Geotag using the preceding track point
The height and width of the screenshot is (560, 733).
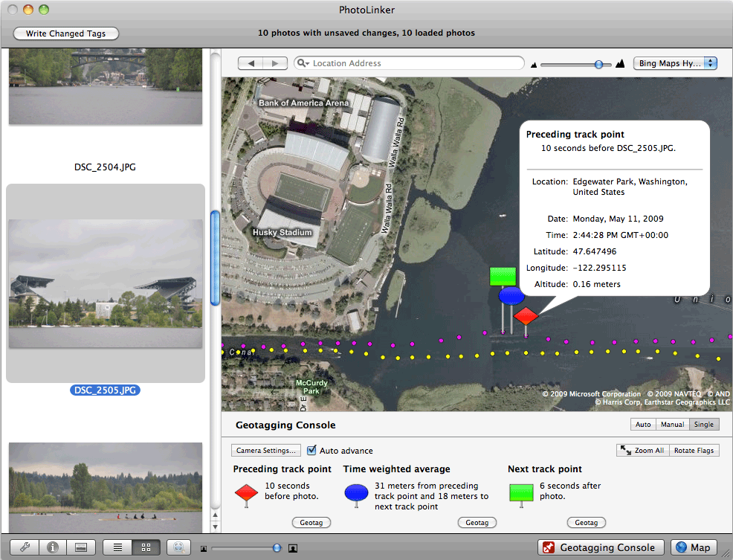pyautogui.click(x=311, y=522)
